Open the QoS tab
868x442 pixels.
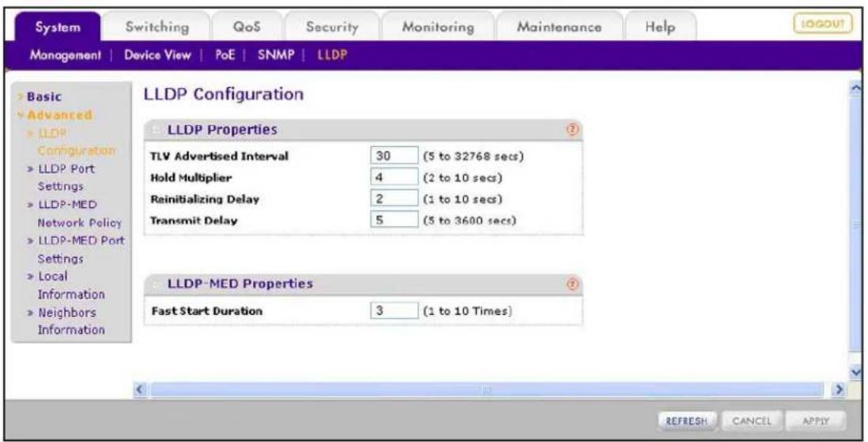247,27
